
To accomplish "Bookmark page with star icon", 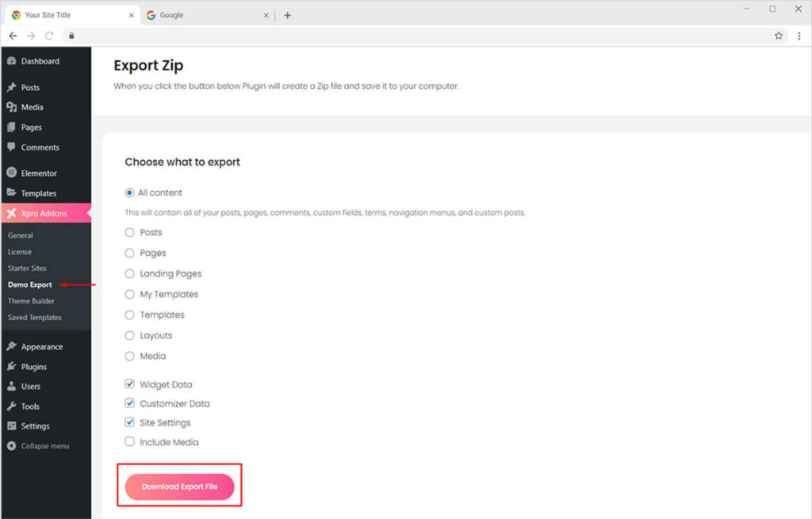I will tap(779, 36).
